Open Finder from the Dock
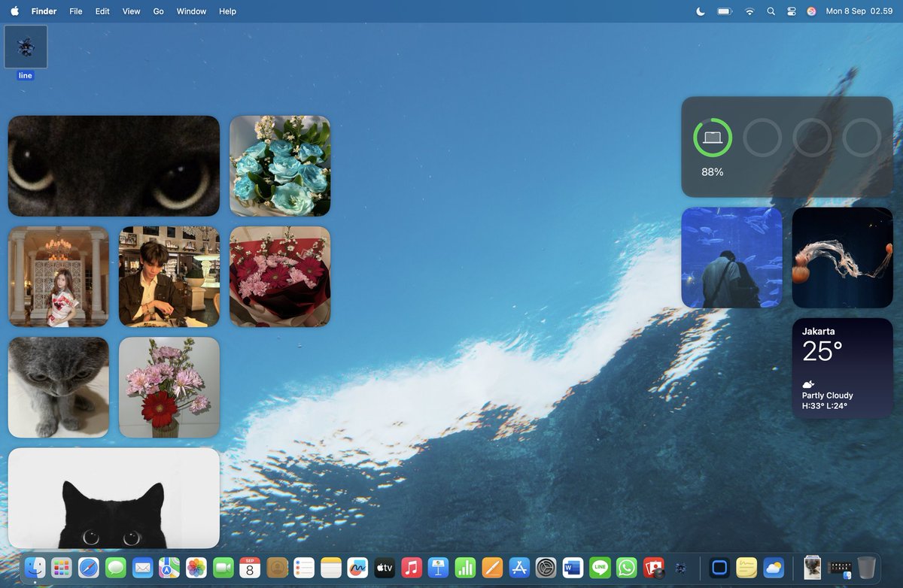 (x=35, y=568)
